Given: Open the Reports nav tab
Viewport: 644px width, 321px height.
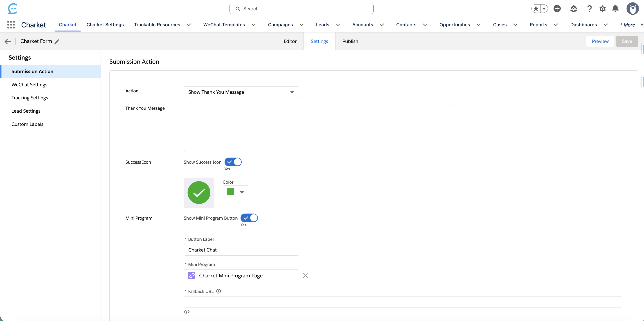Looking at the screenshot, I should [538, 25].
